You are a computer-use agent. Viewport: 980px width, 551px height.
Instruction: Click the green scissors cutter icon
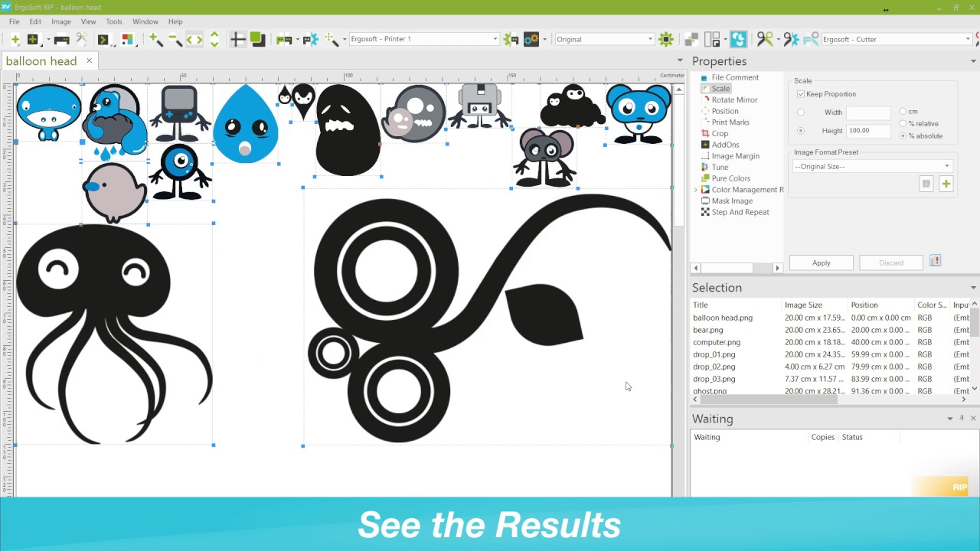click(x=764, y=39)
